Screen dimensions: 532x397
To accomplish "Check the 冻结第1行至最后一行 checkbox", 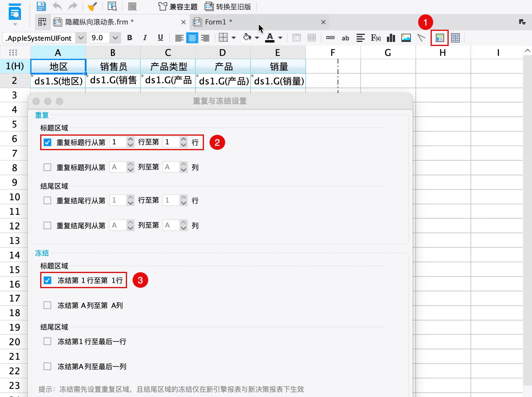I will coord(47,341).
